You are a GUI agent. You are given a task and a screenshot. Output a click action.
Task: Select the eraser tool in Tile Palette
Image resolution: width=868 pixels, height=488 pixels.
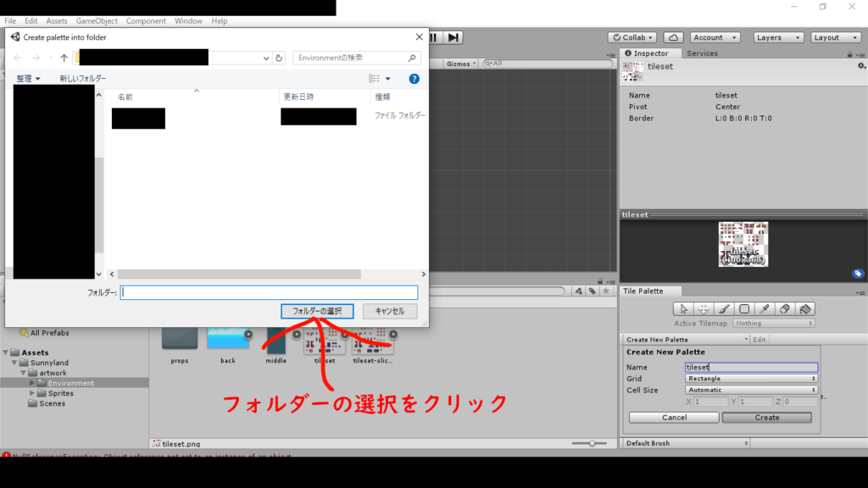click(x=785, y=309)
